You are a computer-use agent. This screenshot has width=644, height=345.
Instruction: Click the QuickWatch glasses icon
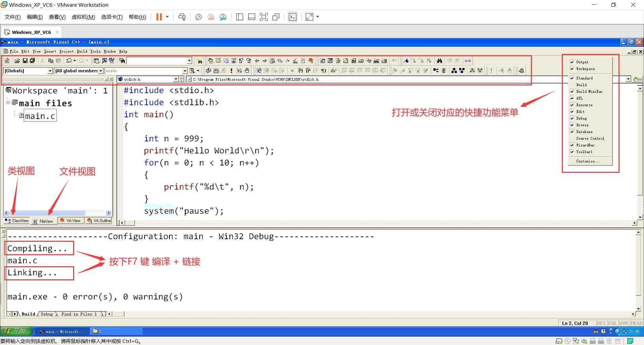pyautogui.click(x=333, y=70)
